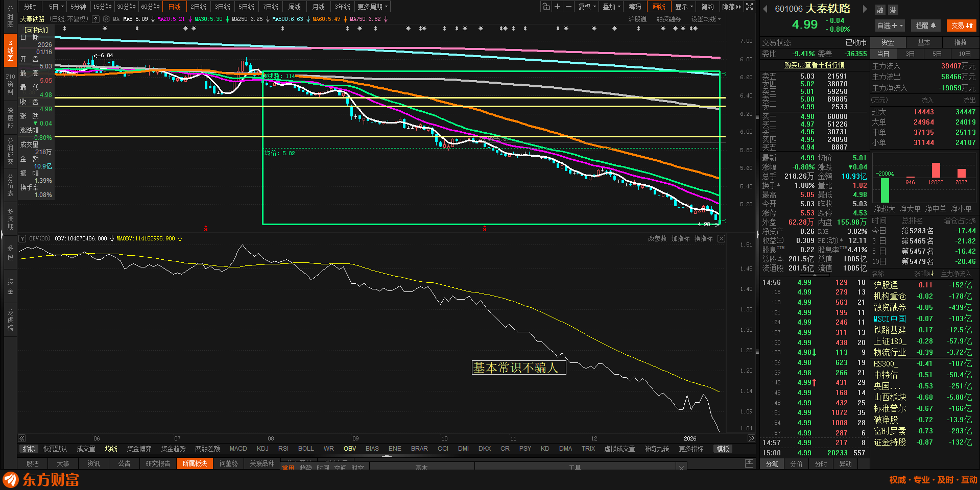This screenshot has width=980, height=490.
Task: Open 自选+ watchlist dropdown
Action: (x=890, y=26)
